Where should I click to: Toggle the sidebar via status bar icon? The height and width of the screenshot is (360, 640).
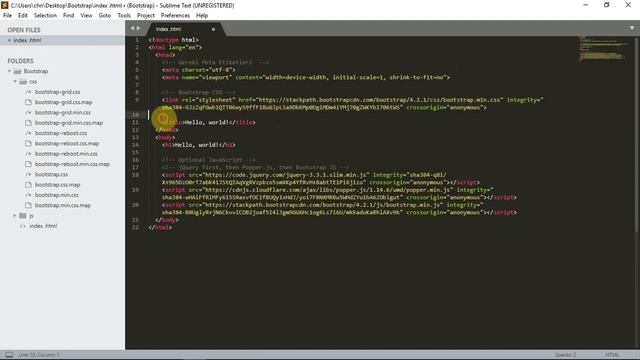[9, 355]
